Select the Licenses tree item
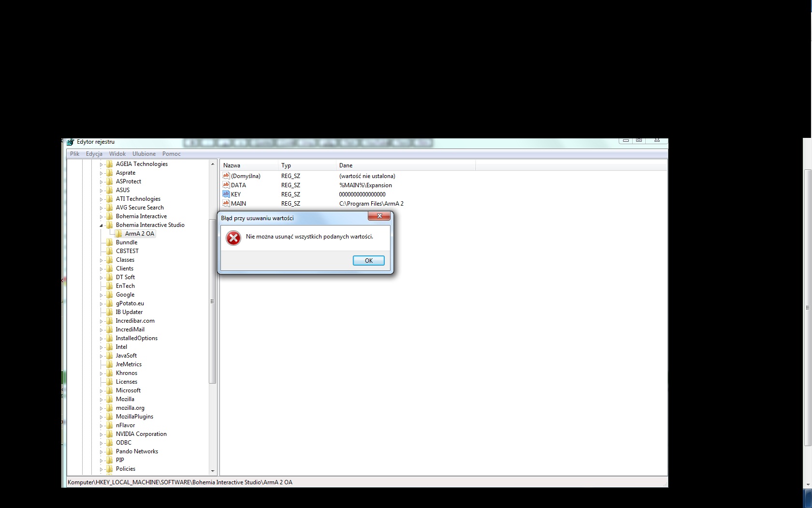 click(x=127, y=382)
